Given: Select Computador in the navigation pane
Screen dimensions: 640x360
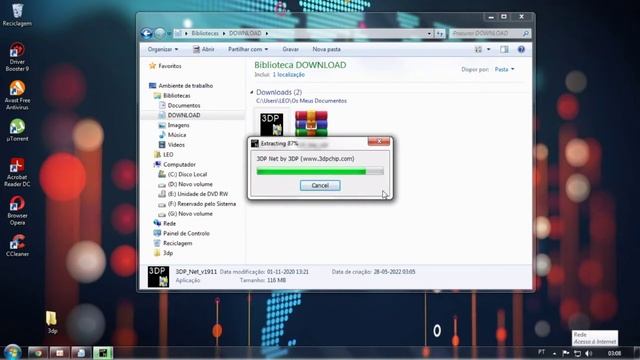Looking at the screenshot, I should tap(179, 164).
